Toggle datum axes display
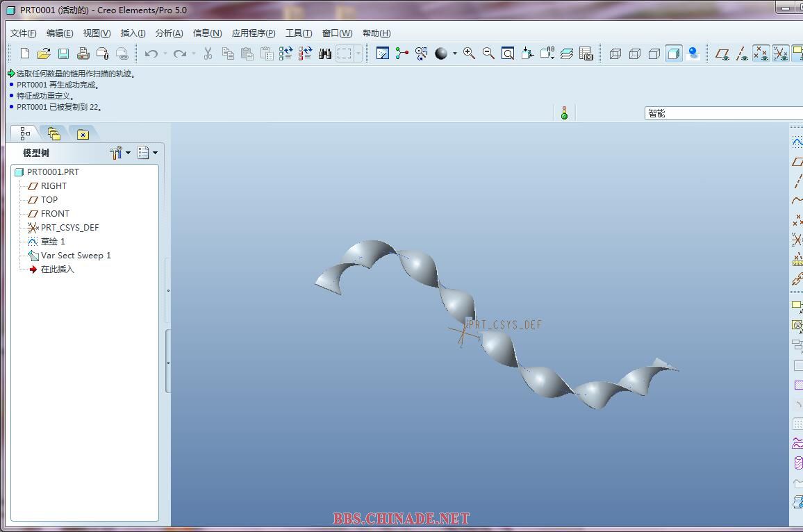803x532 pixels. (x=742, y=53)
